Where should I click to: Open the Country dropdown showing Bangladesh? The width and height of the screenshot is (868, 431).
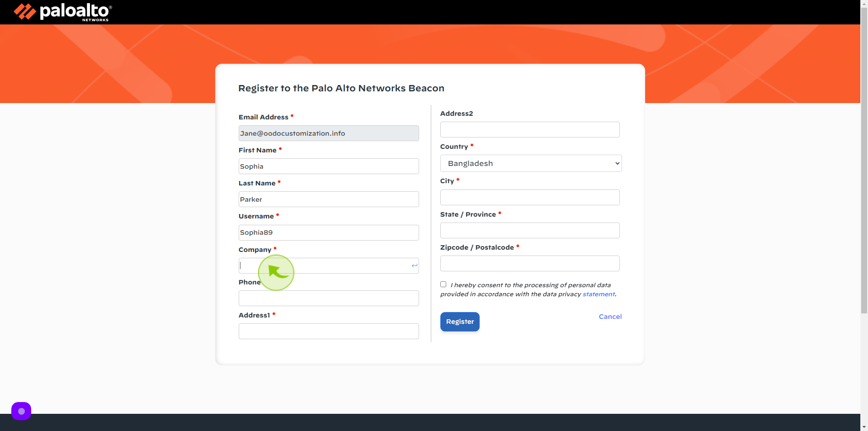[x=531, y=163]
